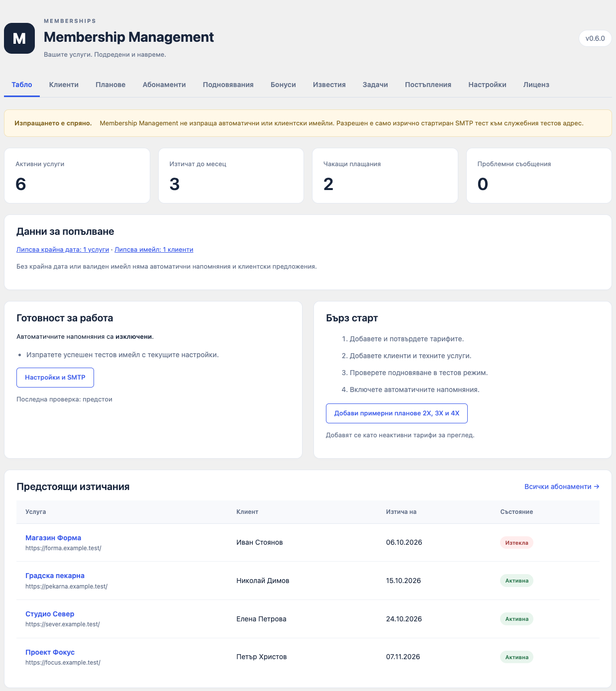This screenshot has width=616, height=691.
Task: Open the Настройки tab
Action: 487,85
